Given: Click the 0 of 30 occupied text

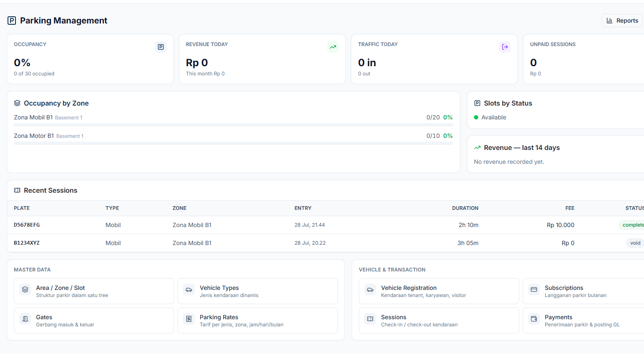Looking at the screenshot, I should (34, 74).
